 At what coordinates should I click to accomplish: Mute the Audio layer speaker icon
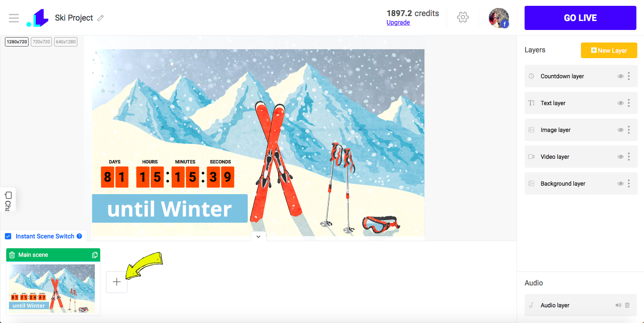[618, 305]
